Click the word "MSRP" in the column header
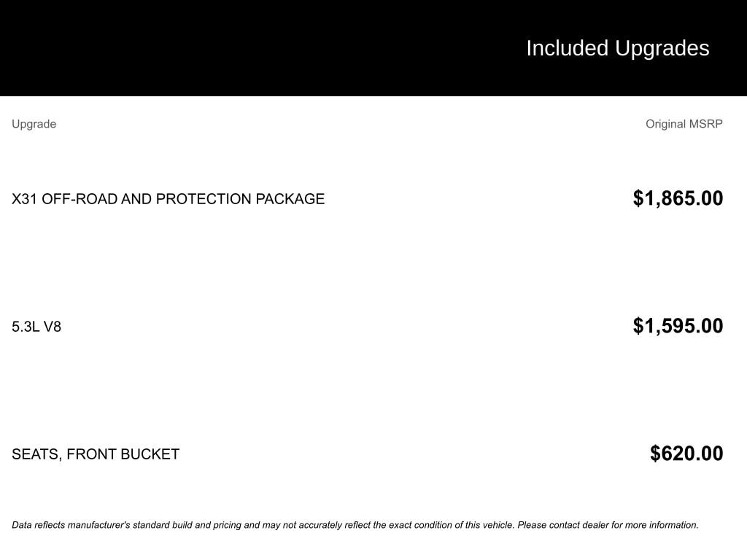The width and height of the screenshot is (747, 560). 705,124
